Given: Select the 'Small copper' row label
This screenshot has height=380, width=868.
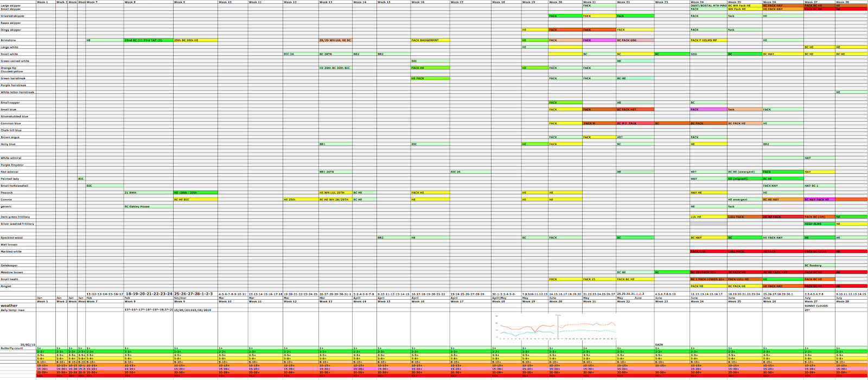Looking at the screenshot, I should tap(10, 103).
